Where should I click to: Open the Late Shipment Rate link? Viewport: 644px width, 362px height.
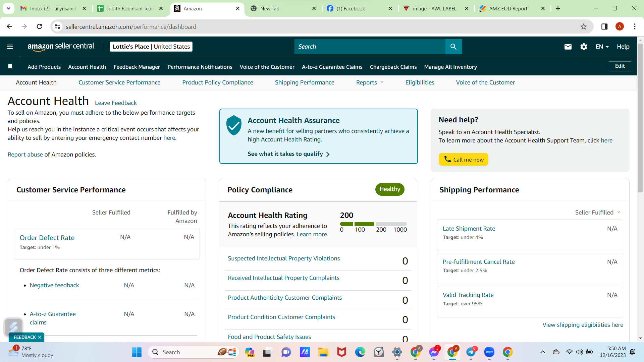point(469,229)
